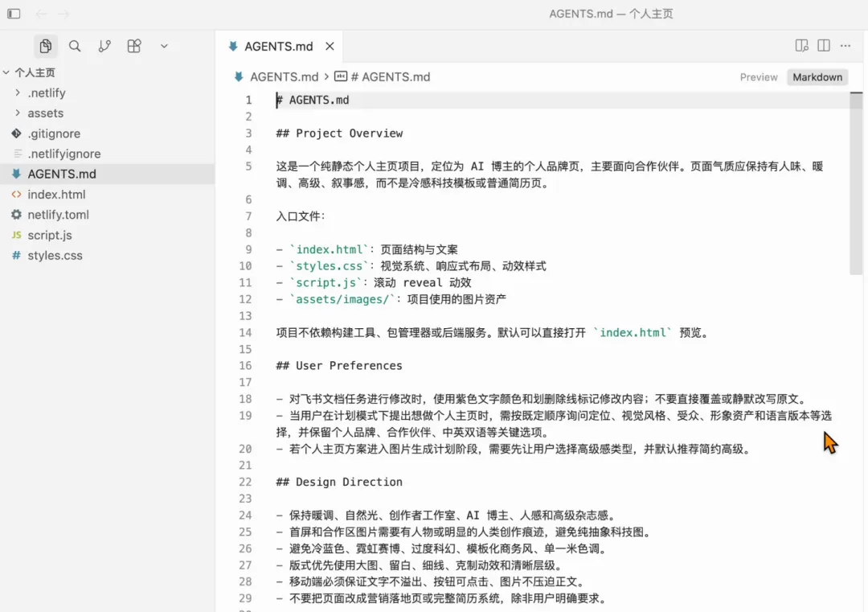Click the JS icon beside script.js
Viewport: 868px width, 612px height.
(x=17, y=235)
